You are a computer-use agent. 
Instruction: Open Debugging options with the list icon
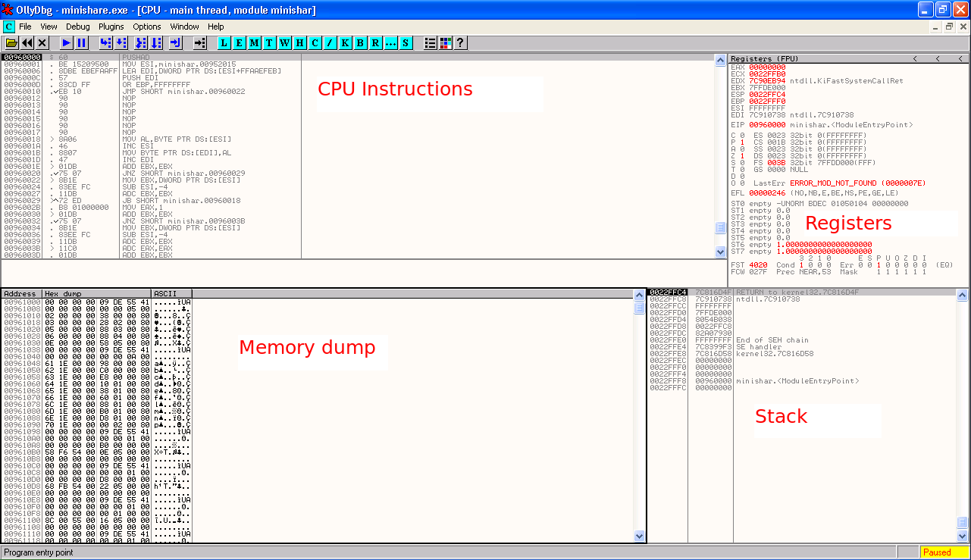[x=431, y=43]
